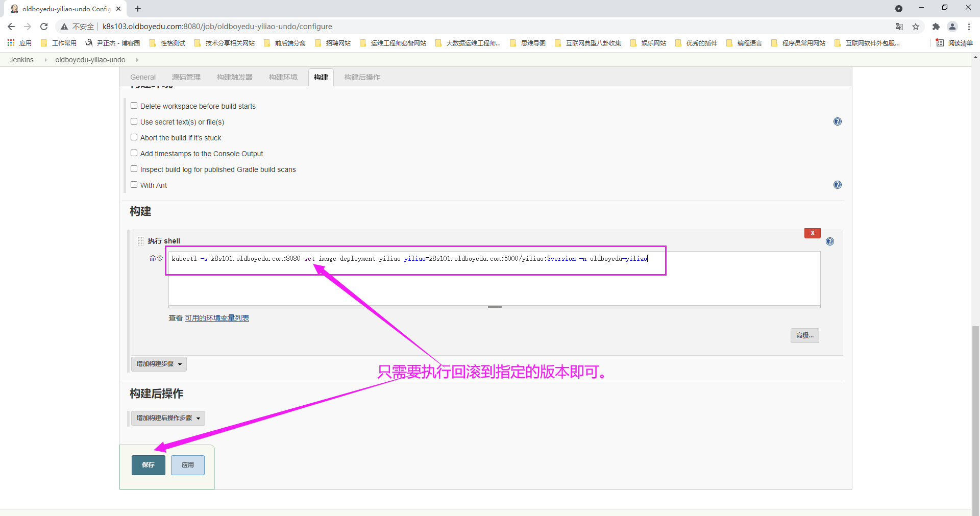
Task: Enable Delete workspace before build starts
Action: click(134, 106)
